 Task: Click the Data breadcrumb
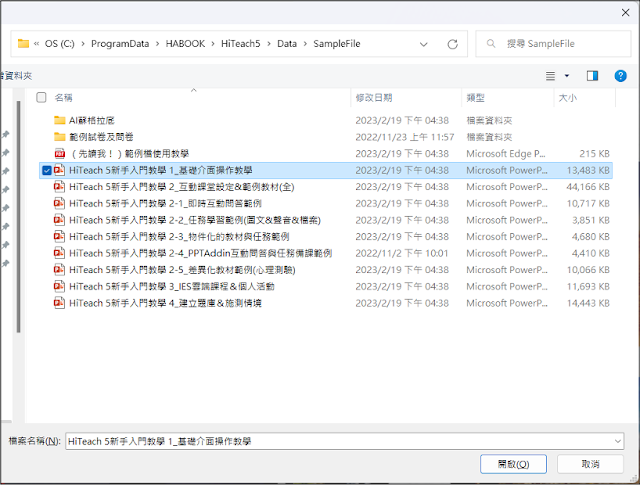click(x=287, y=44)
